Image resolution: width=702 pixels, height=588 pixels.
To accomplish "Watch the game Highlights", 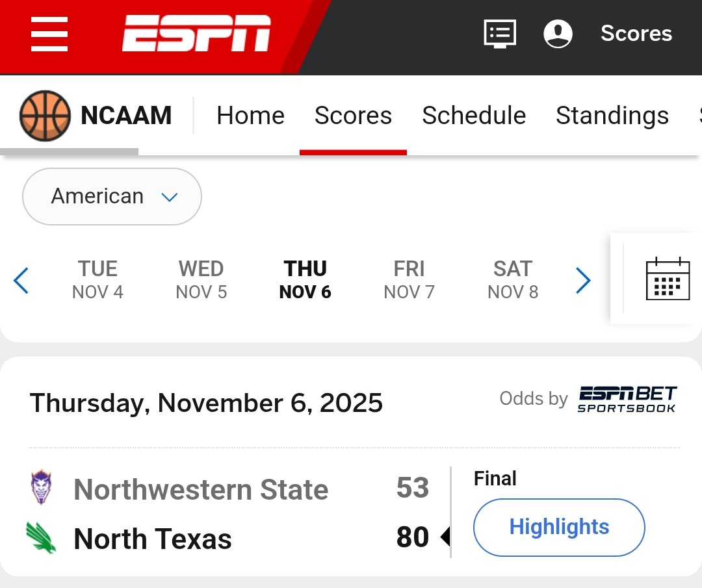I will click(559, 527).
